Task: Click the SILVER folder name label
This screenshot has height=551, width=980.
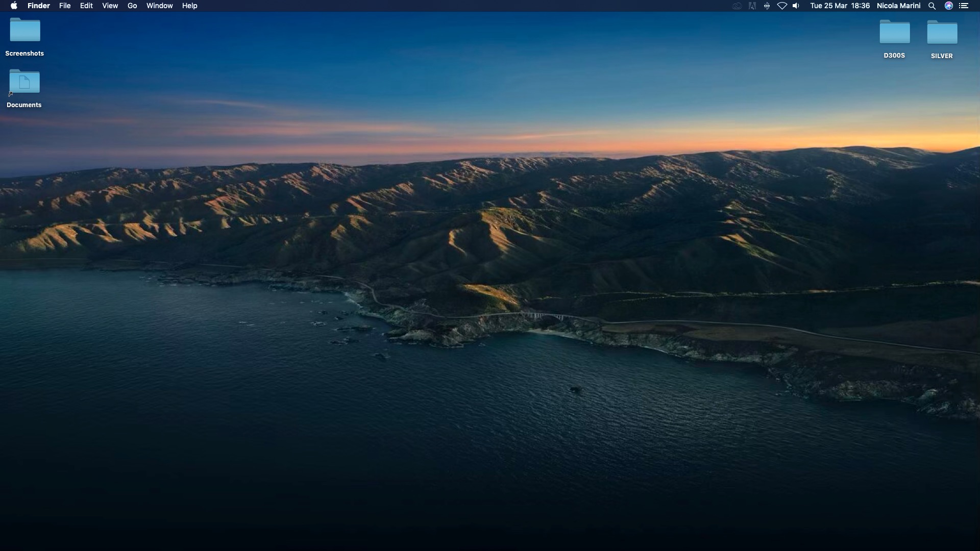Action: point(942,56)
